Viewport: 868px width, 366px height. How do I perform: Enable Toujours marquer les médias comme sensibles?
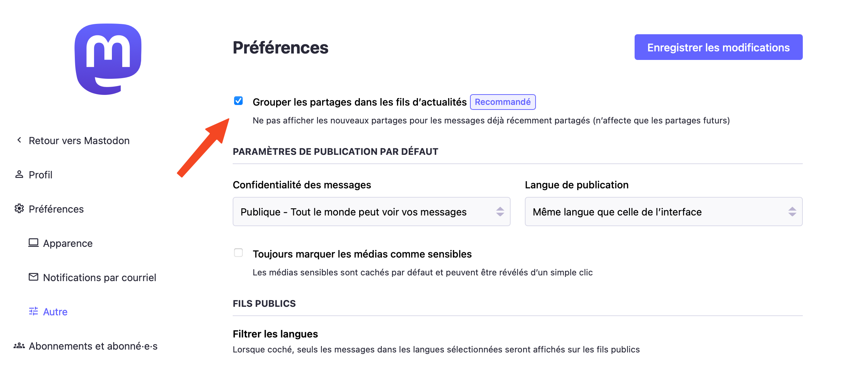[238, 253]
